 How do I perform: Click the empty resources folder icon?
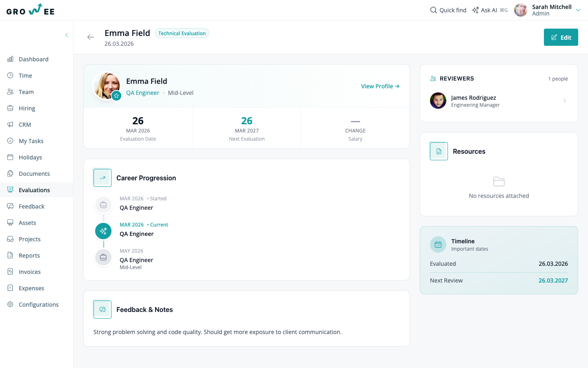click(x=499, y=182)
